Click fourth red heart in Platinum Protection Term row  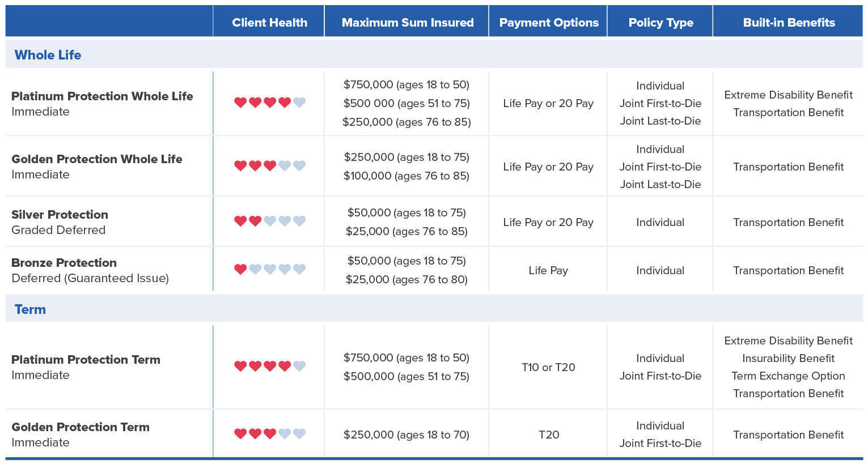285,367
